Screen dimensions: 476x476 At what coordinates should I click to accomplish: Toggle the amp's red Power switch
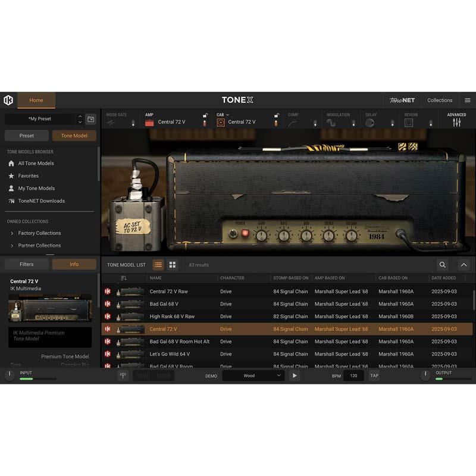[245, 233]
